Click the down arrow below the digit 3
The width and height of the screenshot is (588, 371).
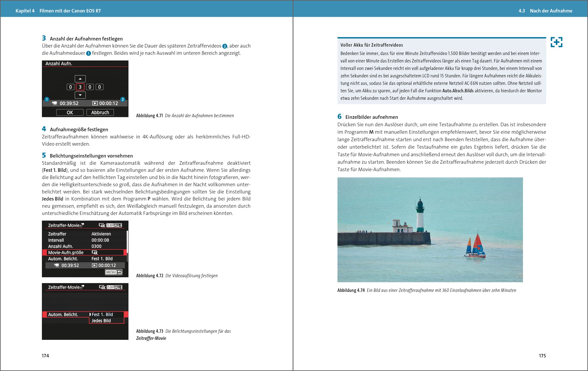click(x=80, y=95)
